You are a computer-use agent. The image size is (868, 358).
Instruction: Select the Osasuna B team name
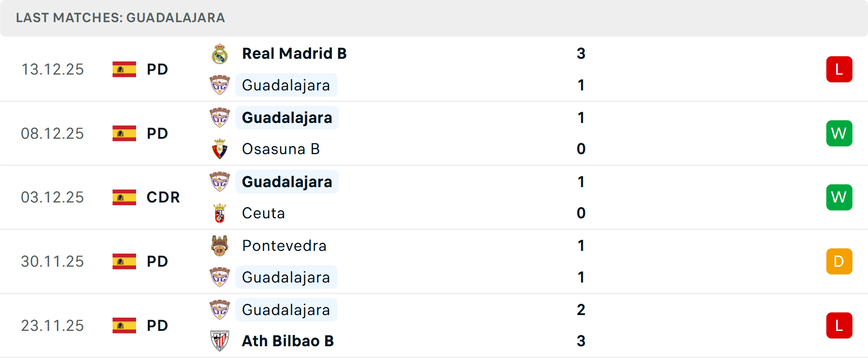[x=281, y=149]
